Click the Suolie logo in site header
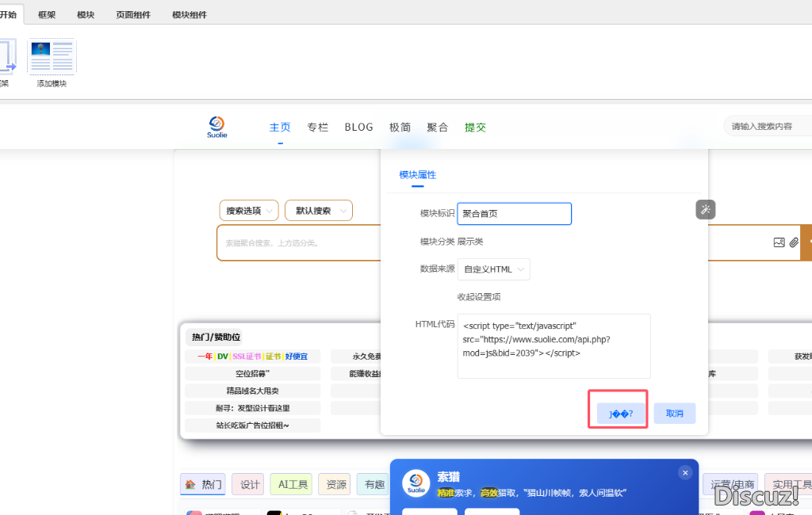This screenshot has height=515, width=812. (217, 127)
